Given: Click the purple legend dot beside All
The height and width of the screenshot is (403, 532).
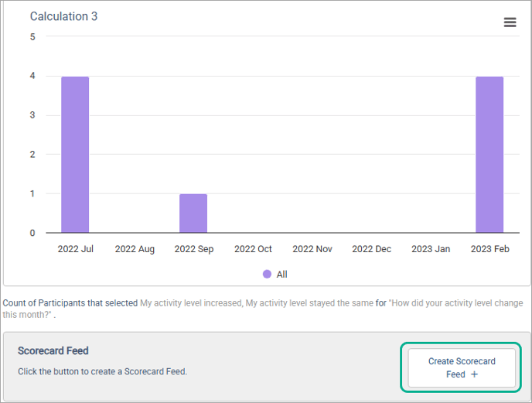Looking at the screenshot, I should pyautogui.click(x=267, y=274).
